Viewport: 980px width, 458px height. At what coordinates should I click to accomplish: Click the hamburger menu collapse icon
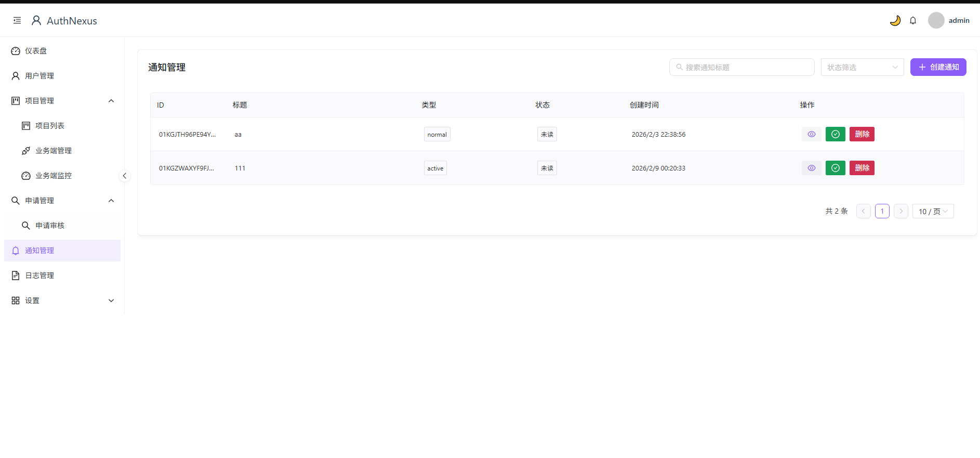coord(17,21)
